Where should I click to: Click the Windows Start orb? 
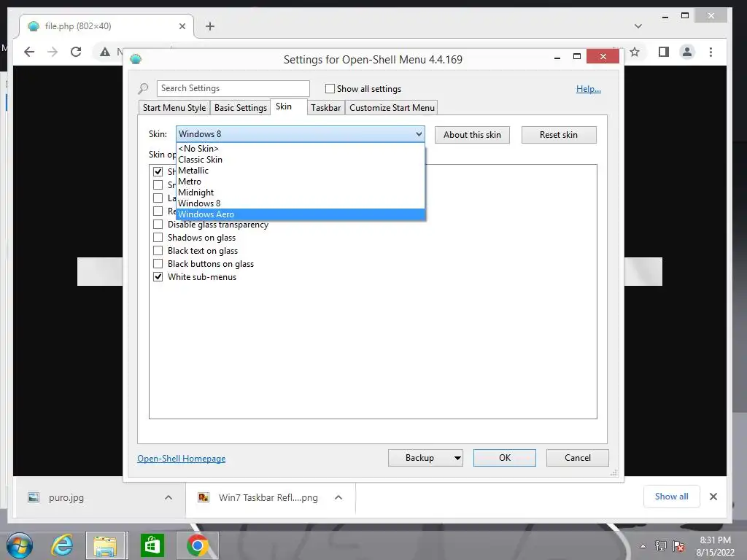20,545
